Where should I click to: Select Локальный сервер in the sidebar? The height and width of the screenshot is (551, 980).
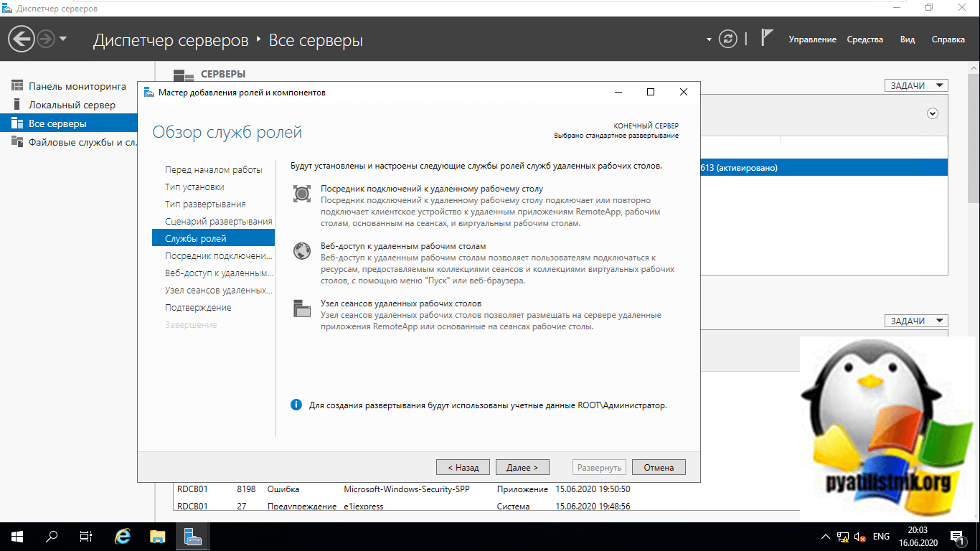coord(72,105)
